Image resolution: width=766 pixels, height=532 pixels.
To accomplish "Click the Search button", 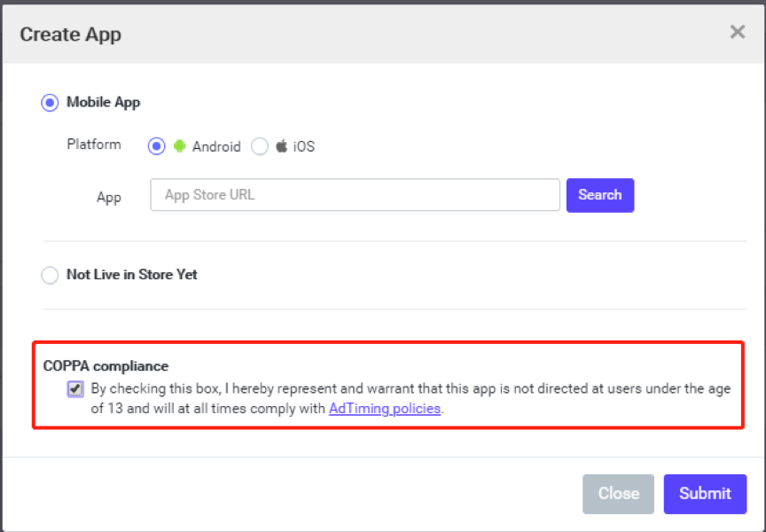I will (x=600, y=195).
